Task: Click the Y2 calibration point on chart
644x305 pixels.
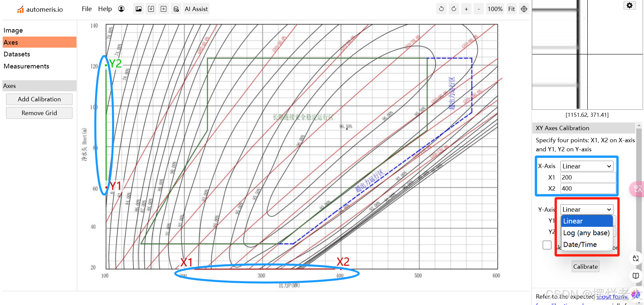Action: point(106,65)
